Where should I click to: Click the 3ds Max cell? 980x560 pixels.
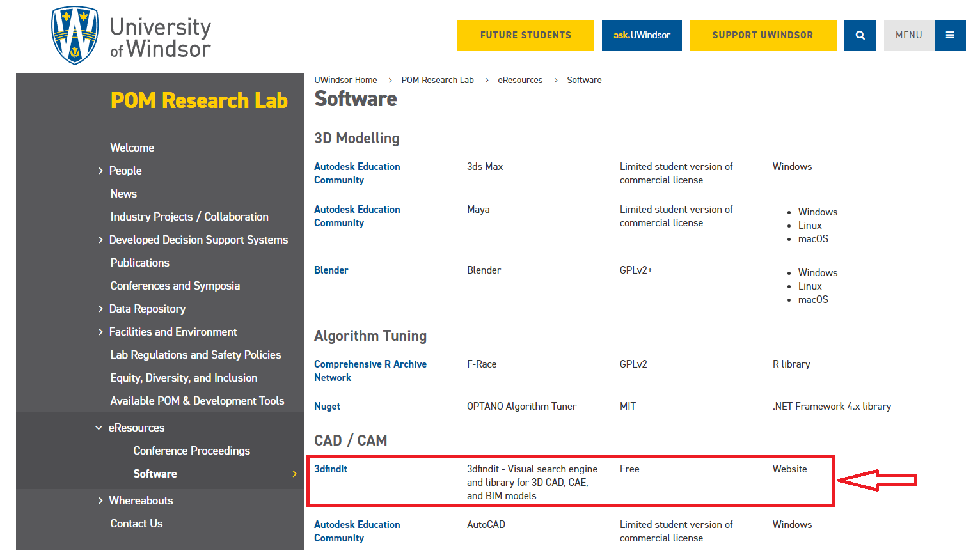(x=485, y=166)
